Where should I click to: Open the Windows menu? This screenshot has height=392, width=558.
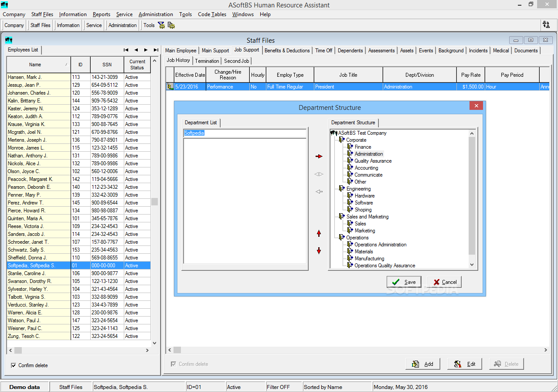pos(243,14)
